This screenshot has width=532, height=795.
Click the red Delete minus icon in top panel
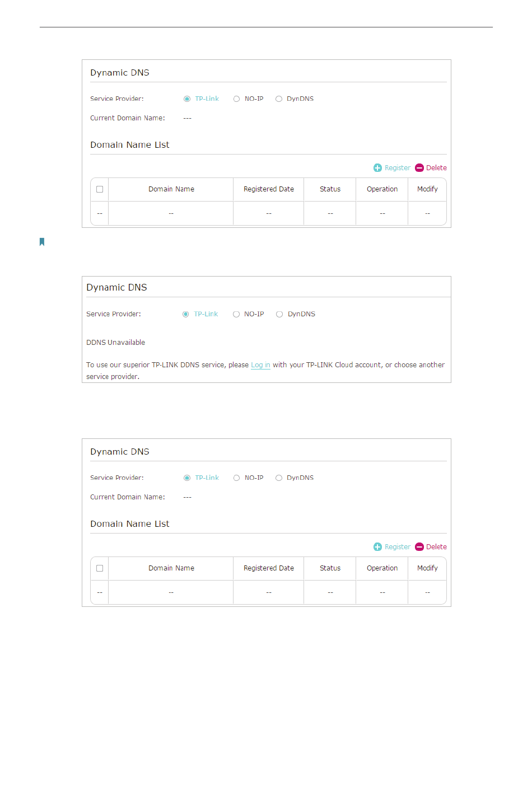click(x=419, y=168)
